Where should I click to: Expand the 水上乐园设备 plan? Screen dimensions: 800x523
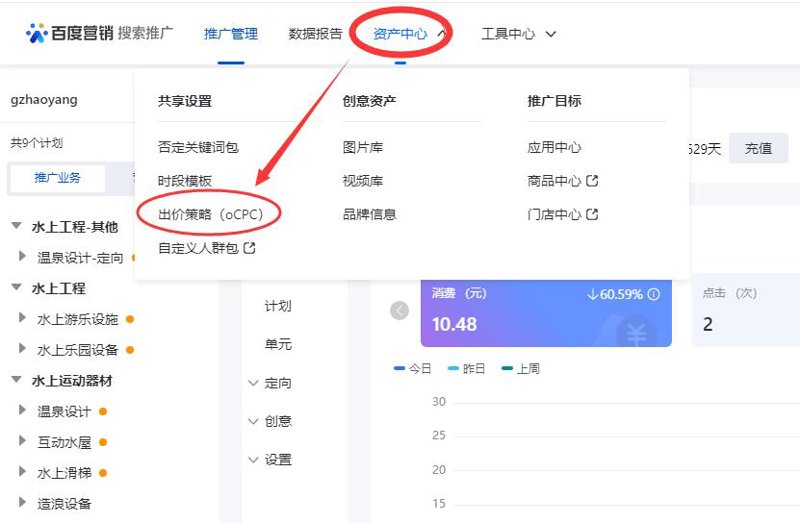click(x=22, y=348)
